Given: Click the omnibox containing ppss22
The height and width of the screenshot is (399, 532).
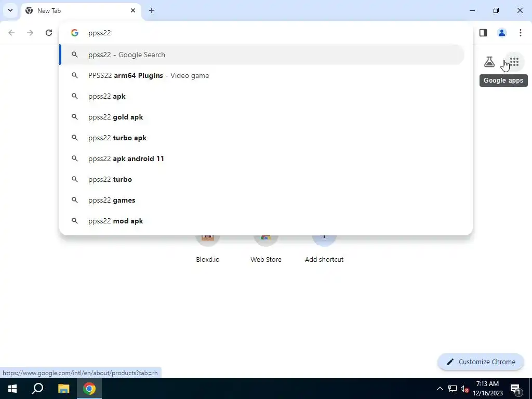Looking at the screenshot, I should (266, 33).
